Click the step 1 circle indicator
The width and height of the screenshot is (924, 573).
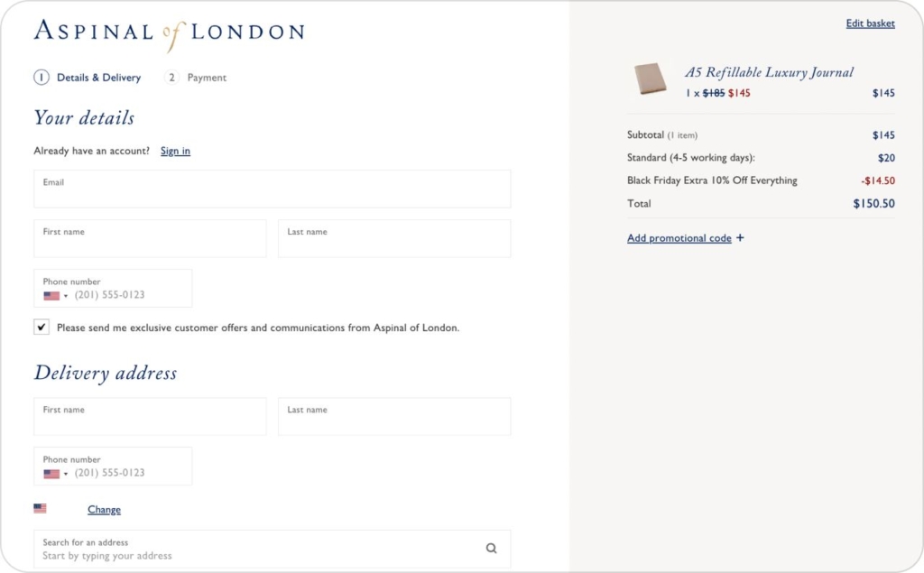point(41,78)
